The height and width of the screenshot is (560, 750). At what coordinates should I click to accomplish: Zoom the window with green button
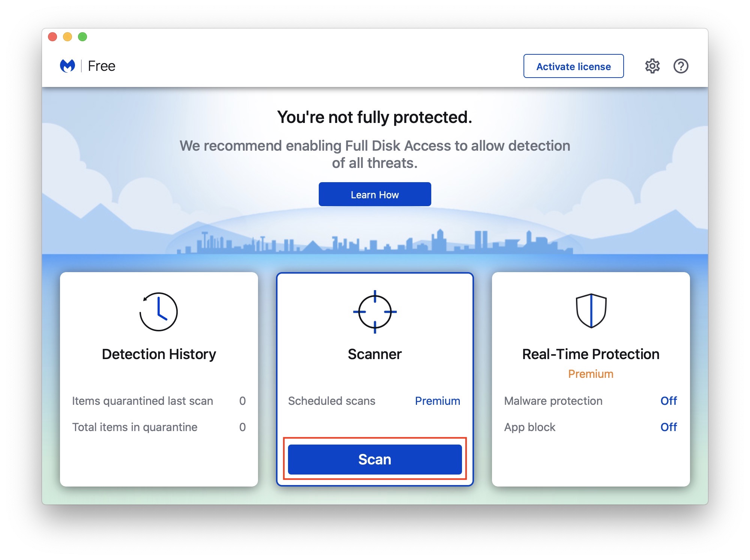pos(82,37)
